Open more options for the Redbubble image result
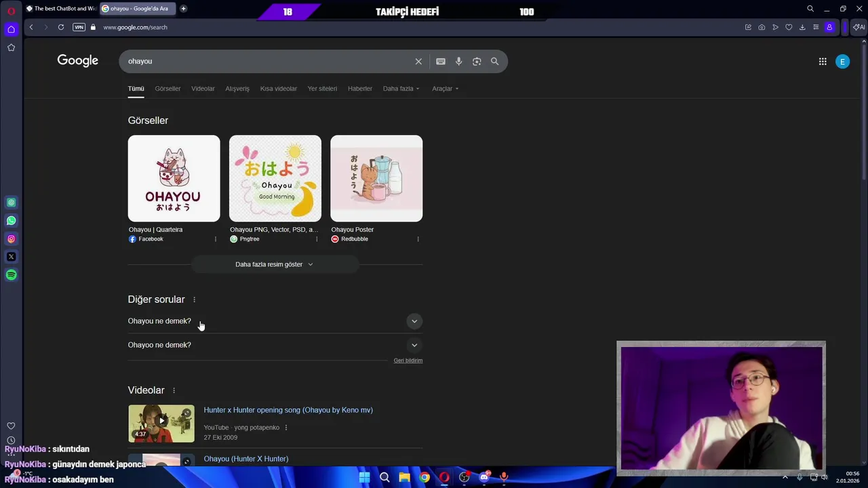 [x=418, y=239]
